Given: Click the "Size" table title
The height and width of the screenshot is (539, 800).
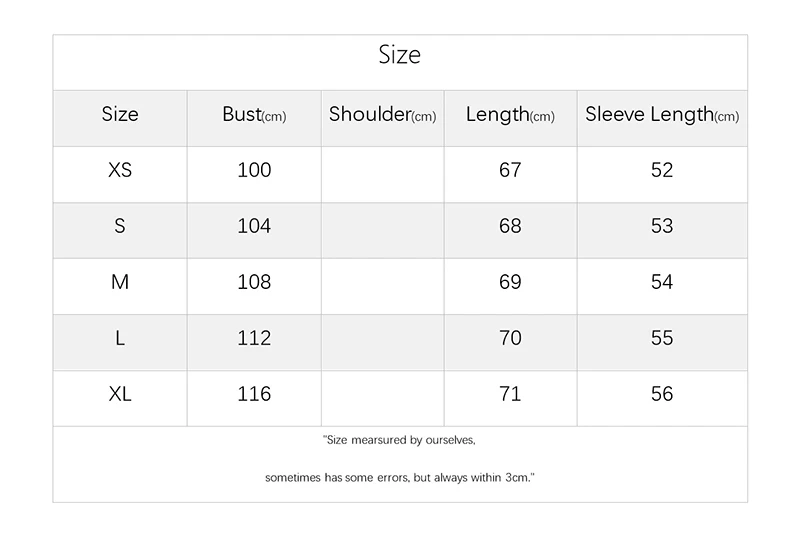Looking at the screenshot, I should click(x=400, y=54).
